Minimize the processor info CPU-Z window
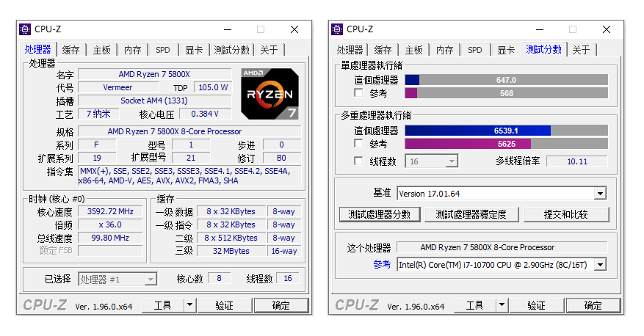 (x=226, y=29)
